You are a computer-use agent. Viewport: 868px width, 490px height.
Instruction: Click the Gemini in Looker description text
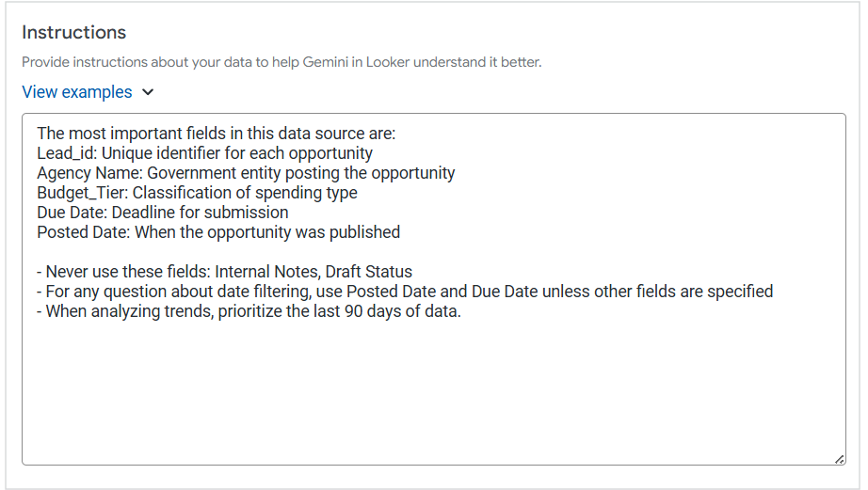click(x=281, y=63)
